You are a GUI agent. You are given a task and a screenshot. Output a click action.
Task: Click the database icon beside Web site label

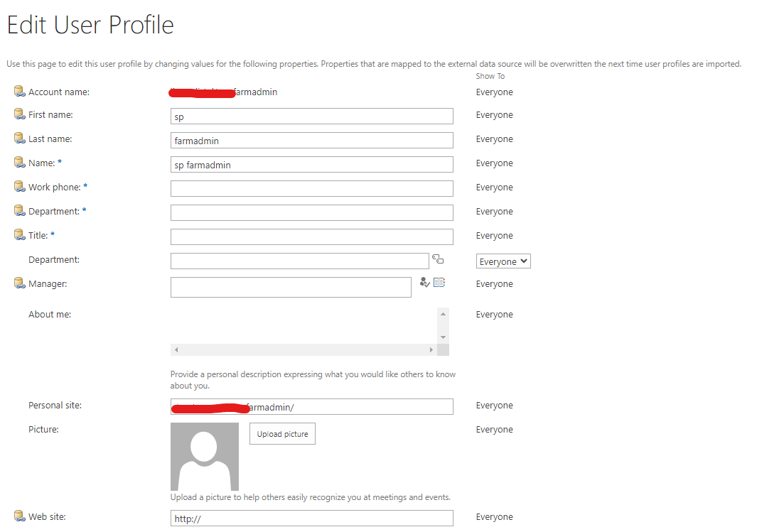[18, 515]
